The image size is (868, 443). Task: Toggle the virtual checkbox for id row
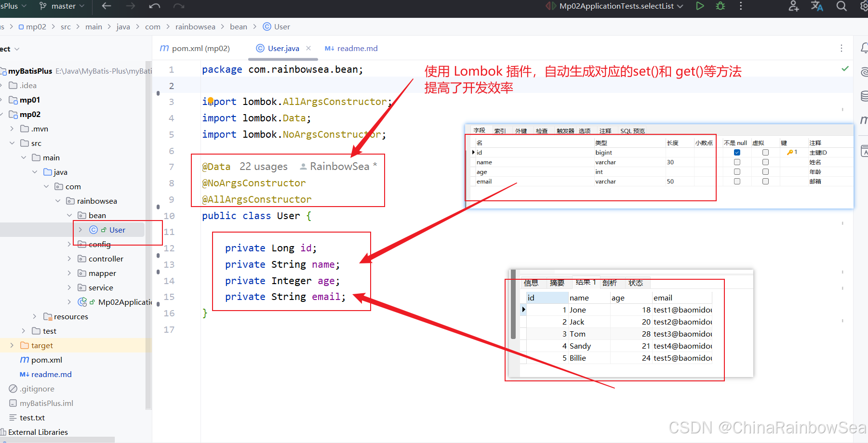click(x=765, y=153)
